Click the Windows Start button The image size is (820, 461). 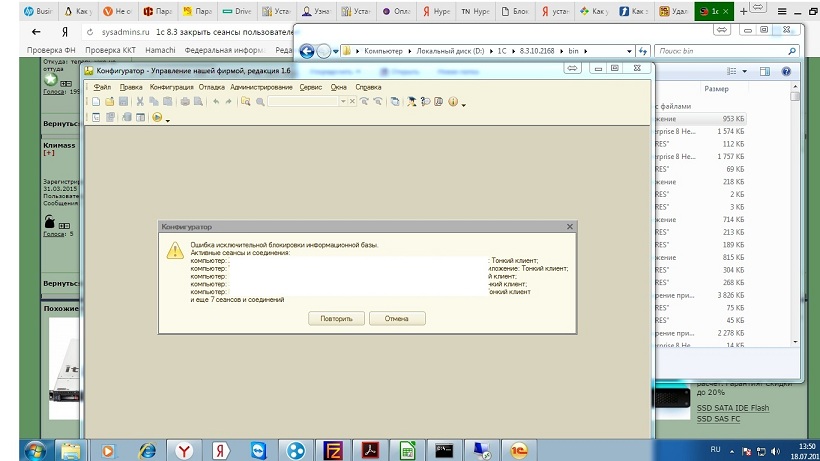coord(35,451)
